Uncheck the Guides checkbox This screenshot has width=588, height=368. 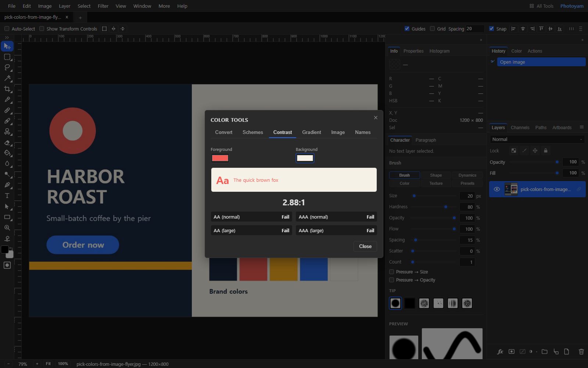click(x=407, y=29)
